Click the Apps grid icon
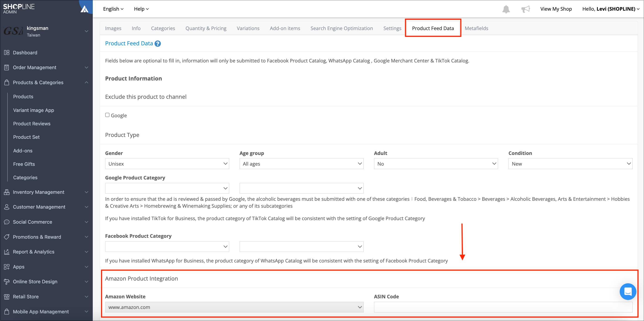Image resolution: width=644 pixels, height=321 pixels. pyautogui.click(x=7, y=267)
